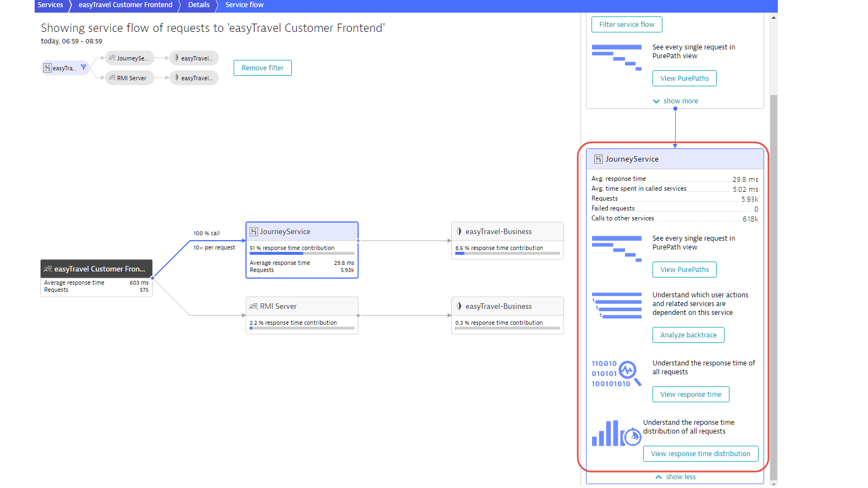Collapse the JourneyService panel with show less

[676, 477]
